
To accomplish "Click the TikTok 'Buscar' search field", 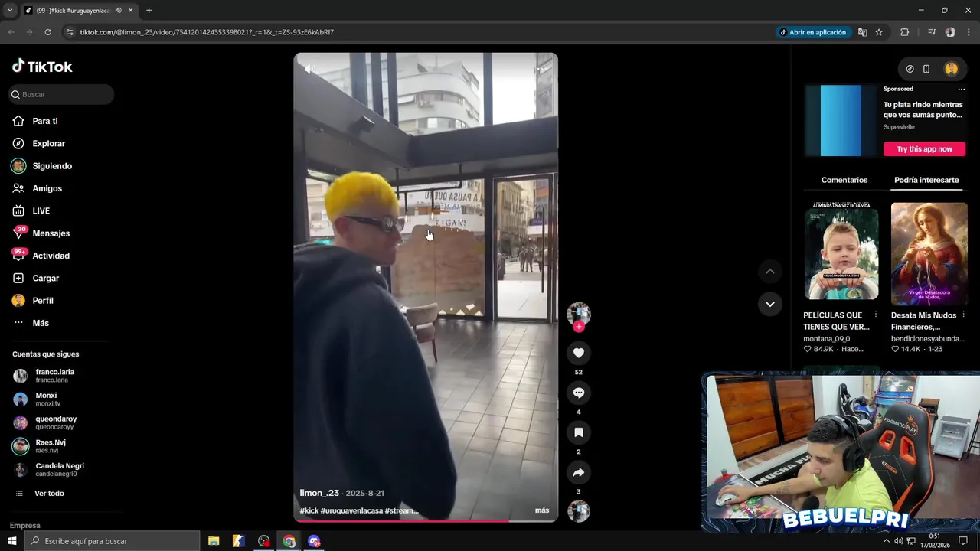I will [61, 94].
